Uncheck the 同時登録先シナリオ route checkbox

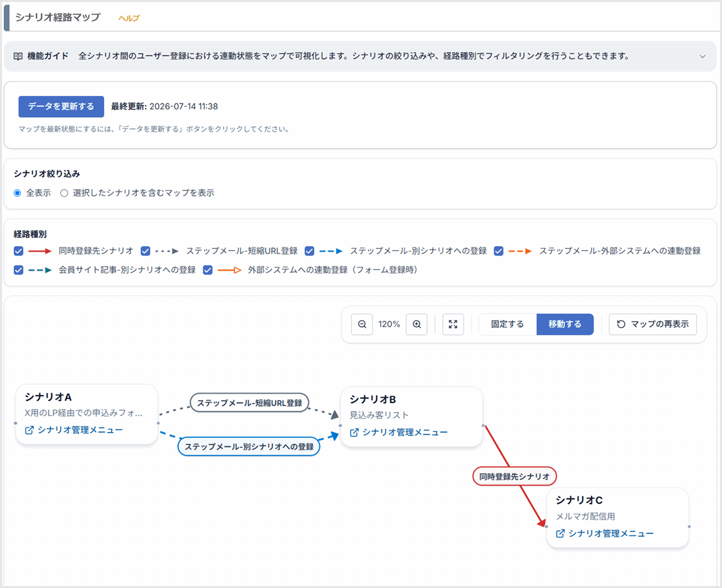tap(18, 251)
